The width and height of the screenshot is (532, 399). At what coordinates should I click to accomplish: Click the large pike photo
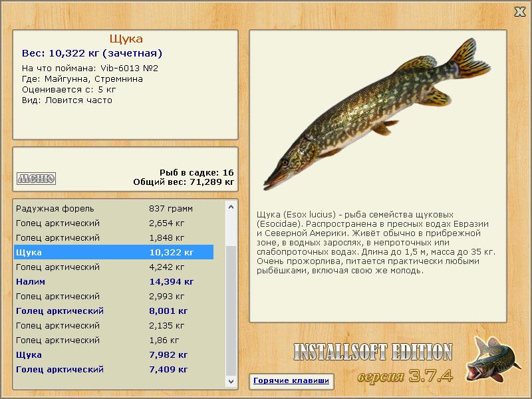(x=376, y=114)
